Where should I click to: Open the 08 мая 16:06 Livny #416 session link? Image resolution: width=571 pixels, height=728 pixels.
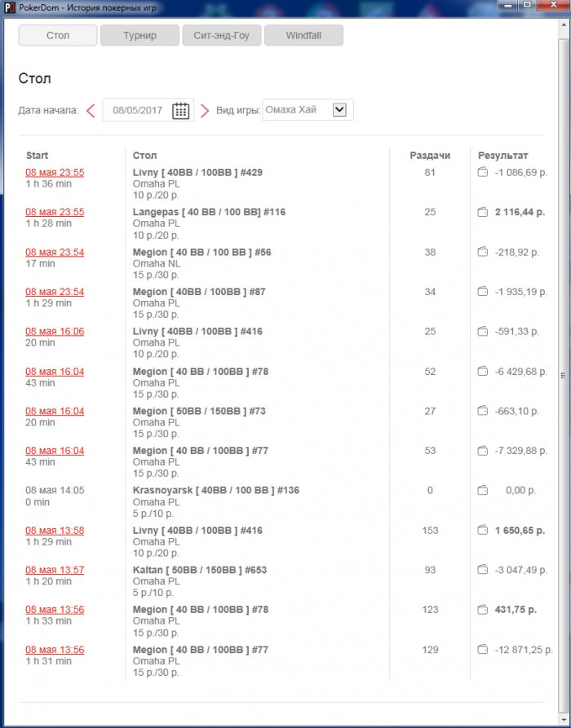tap(55, 332)
